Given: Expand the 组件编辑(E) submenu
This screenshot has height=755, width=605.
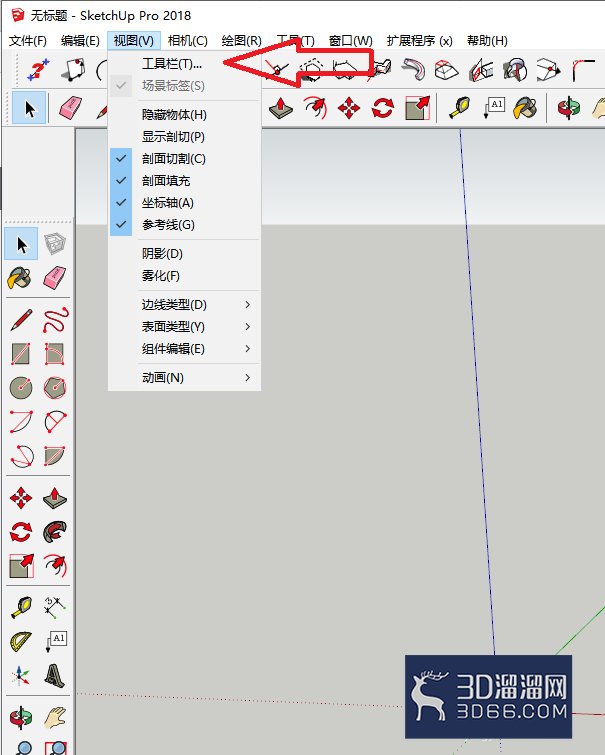Looking at the screenshot, I should (x=185, y=349).
